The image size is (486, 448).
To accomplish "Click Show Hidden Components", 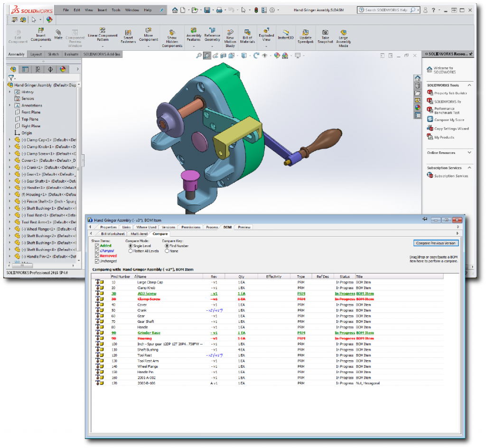I will click(172, 38).
